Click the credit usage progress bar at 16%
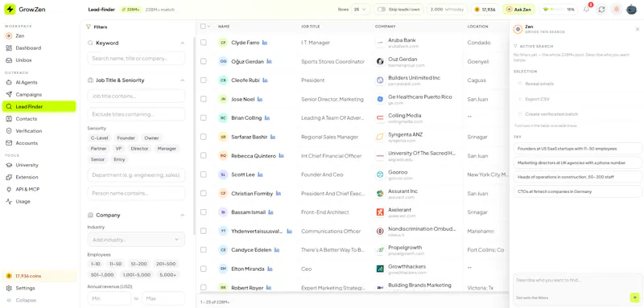 pyautogui.click(x=558, y=10)
